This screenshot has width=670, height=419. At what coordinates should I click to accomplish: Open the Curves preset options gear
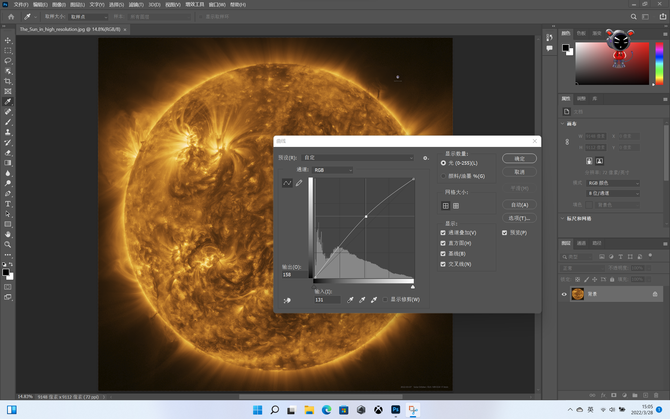426,157
